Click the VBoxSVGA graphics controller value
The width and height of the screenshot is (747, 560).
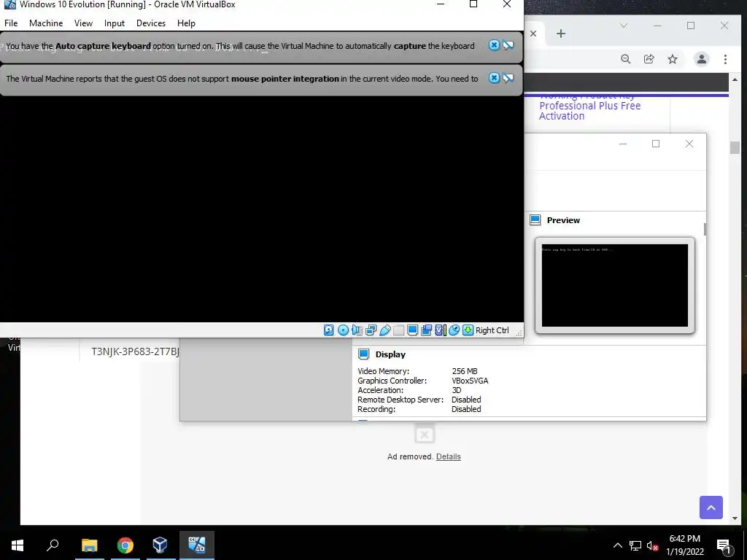click(470, 381)
